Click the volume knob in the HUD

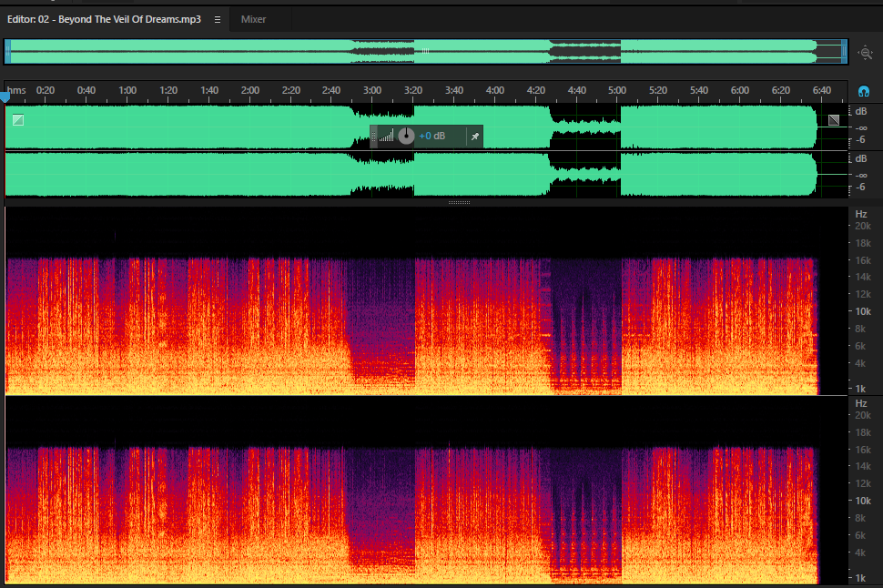click(x=406, y=136)
